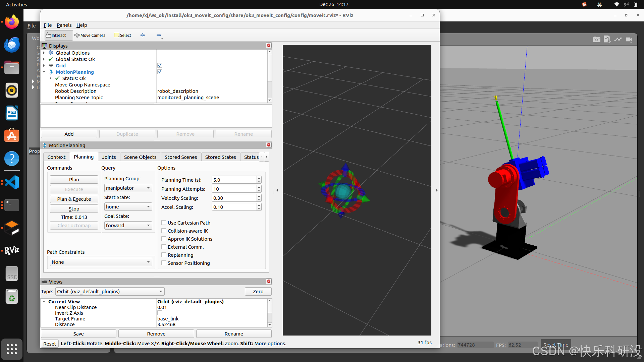Click the Add display button

69,134
